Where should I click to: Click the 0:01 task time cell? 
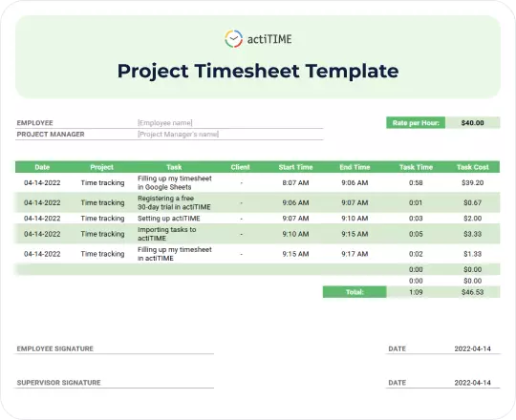(x=416, y=202)
